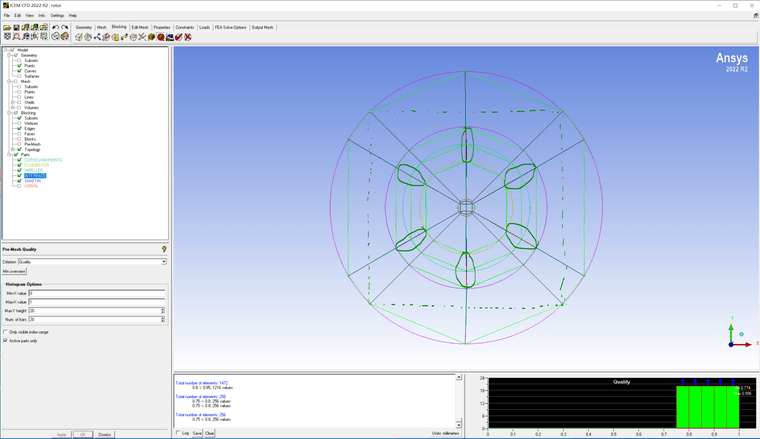Click the Edit Edge icon
760x439 pixels.
142,37
